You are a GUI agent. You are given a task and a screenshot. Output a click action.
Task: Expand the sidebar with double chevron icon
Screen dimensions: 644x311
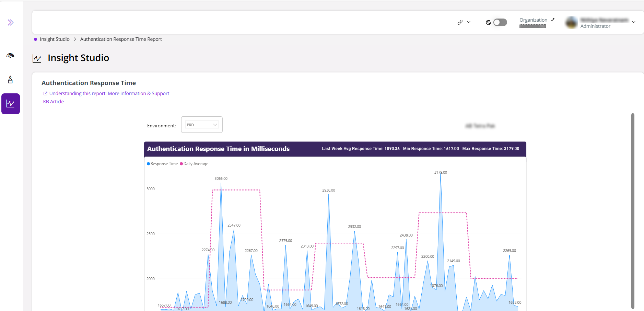tap(11, 23)
